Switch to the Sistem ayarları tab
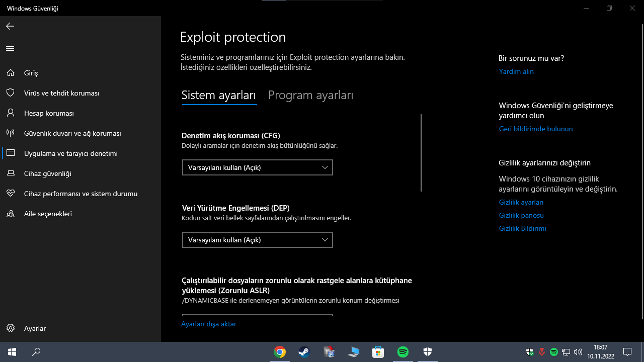 tap(219, 96)
